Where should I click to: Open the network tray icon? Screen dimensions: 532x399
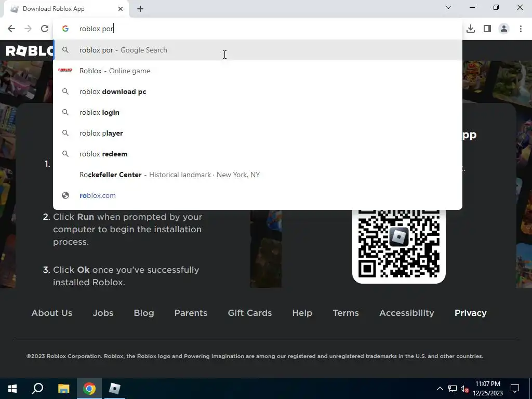pos(453,389)
